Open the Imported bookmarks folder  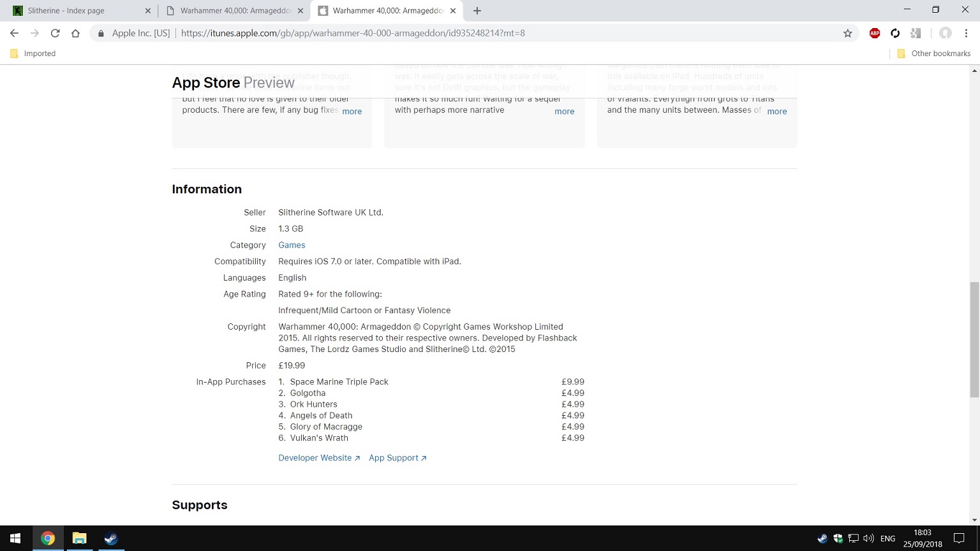coord(33,54)
